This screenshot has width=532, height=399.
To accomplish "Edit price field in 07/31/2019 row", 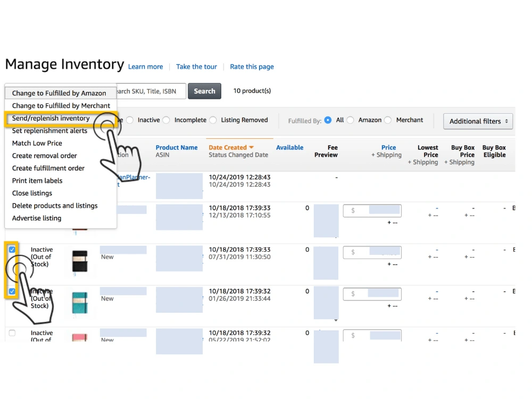I will point(372,252).
